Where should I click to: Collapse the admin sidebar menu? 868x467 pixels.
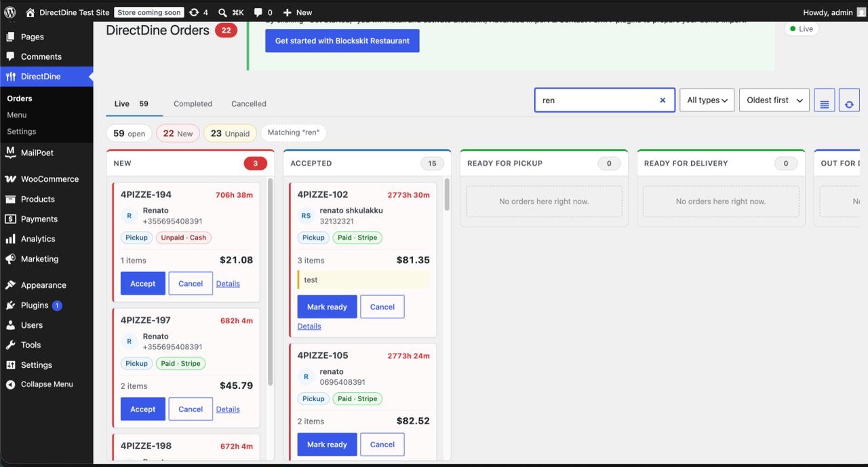pos(46,384)
